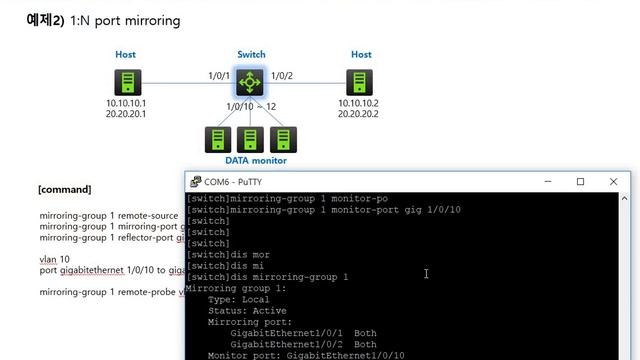640x360 pixels.
Task: Click the 'port gigabitethernet 1/0/10 to' line
Action: coord(112,270)
